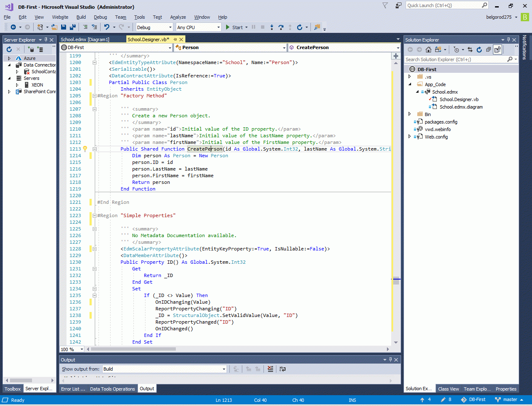
Task: Switch to School.edmx [Diagram1] tab
Action: click(x=85, y=40)
